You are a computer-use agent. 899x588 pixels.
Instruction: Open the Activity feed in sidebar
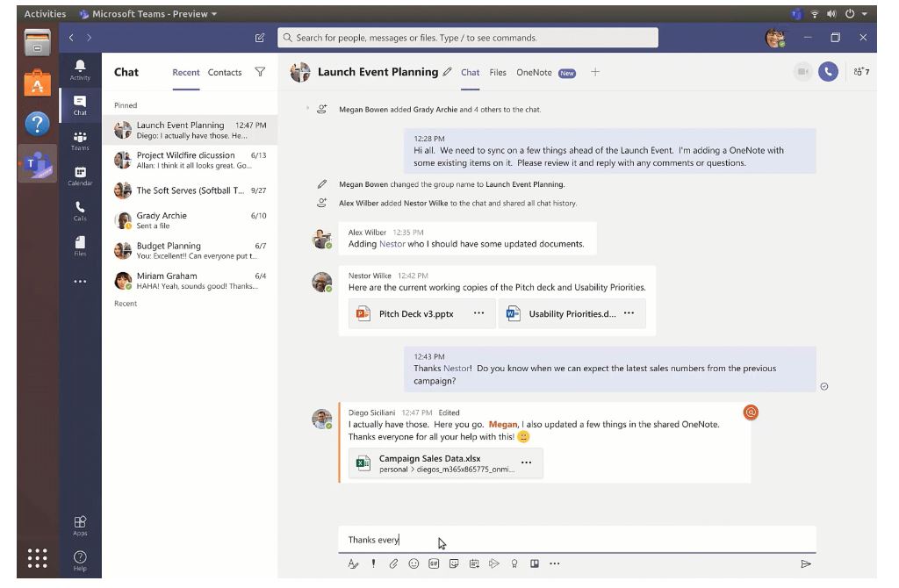[80, 70]
